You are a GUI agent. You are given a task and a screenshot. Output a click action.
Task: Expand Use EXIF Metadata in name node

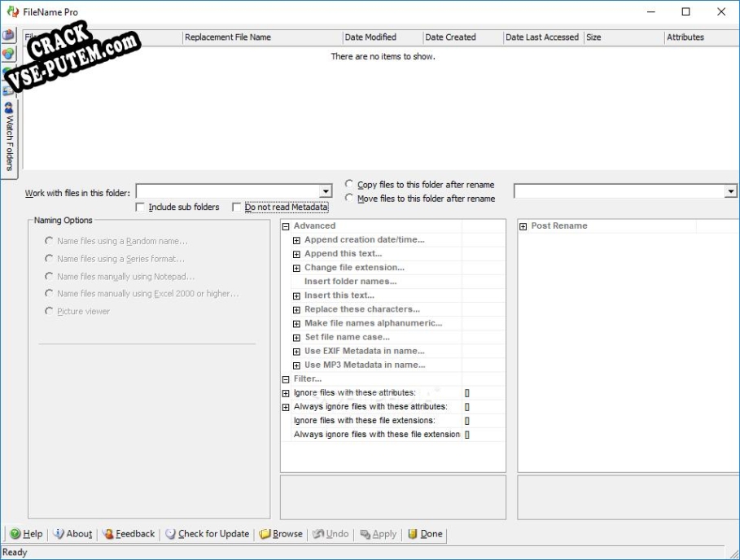coord(296,352)
